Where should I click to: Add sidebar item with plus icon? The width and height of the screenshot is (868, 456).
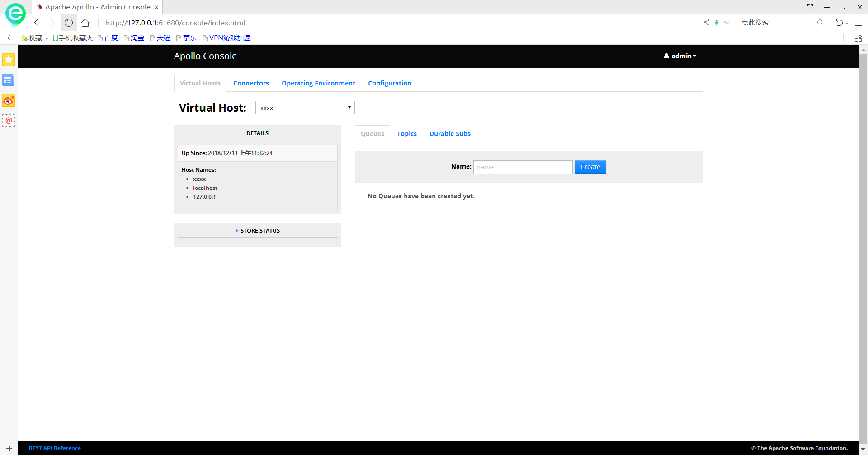9,449
